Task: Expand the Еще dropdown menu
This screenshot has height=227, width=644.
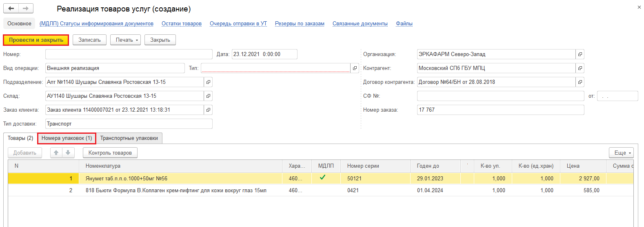Action: click(x=621, y=153)
